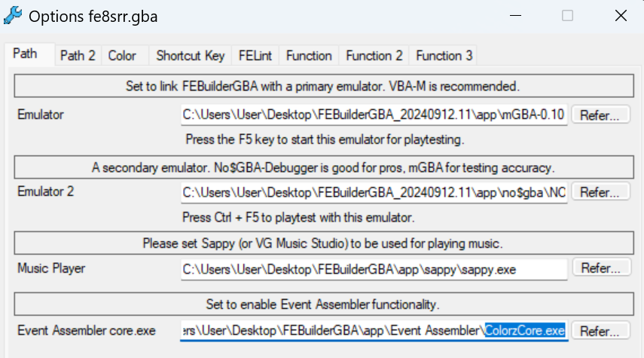Switch to the Path 2 tab
The height and width of the screenshot is (358, 644).
[x=78, y=56]
